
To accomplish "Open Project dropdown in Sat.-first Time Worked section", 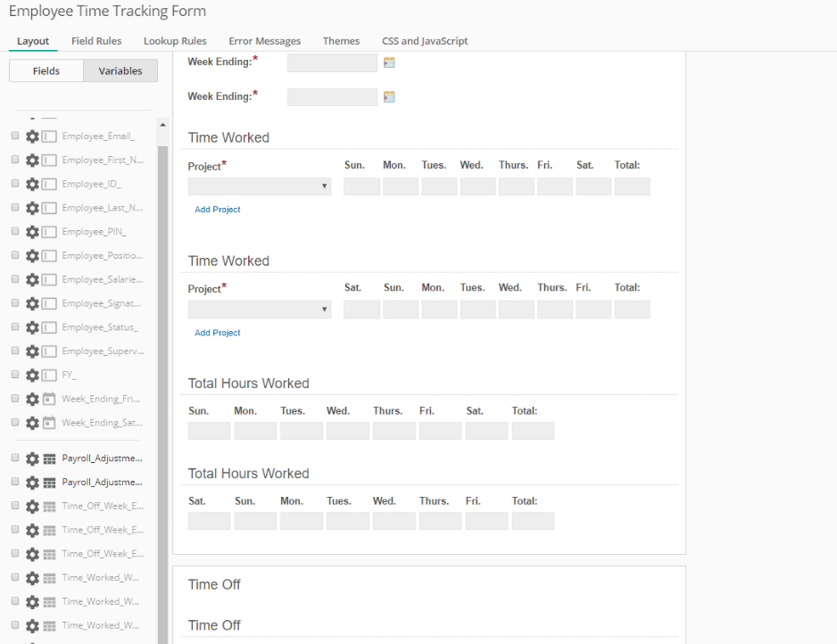I will 259,310.
